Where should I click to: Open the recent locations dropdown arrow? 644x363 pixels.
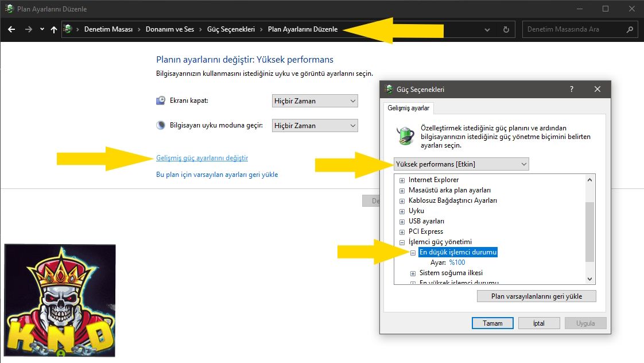coord(42,29)
